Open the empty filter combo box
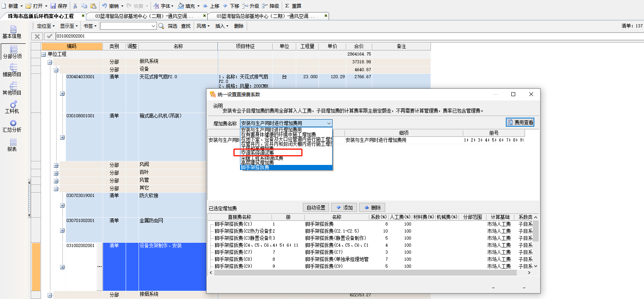Viewport: 644px width, 299px height. click(x=128, y=26)
